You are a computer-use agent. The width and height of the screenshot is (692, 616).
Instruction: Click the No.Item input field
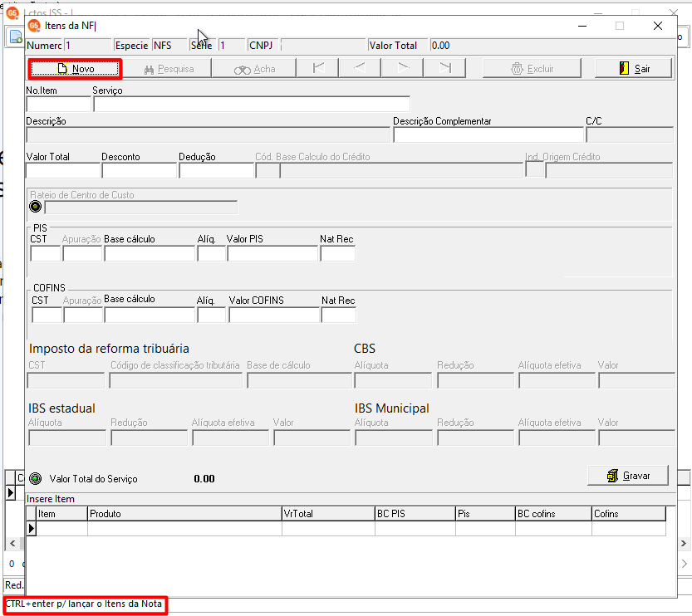[x=59, y=104]
